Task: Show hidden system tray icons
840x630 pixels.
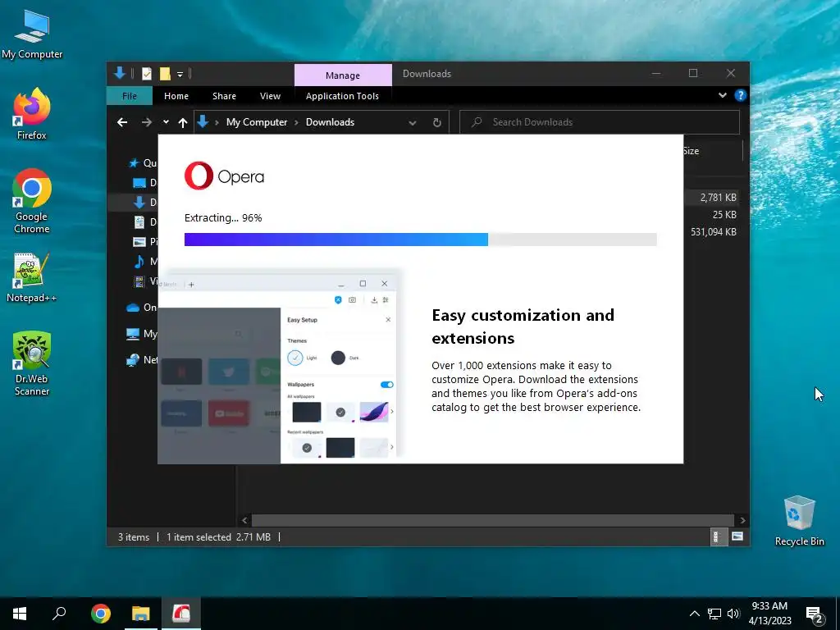Action: (694, 614)
